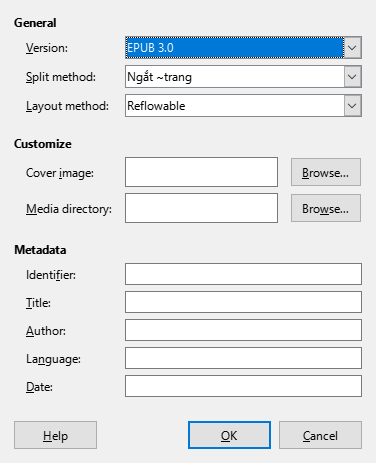
Task: Click the Author label
Action: (x=46, y=331)
